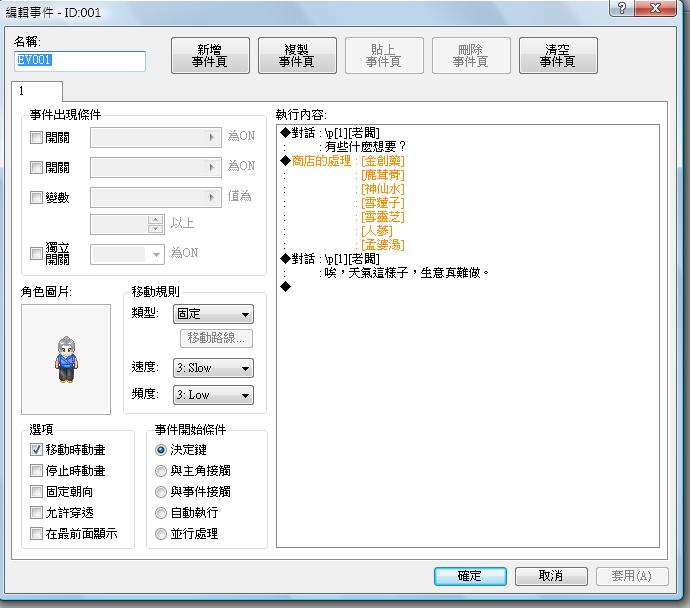
Task: Click the variable value stepper arrows
Action: (155, 224)
